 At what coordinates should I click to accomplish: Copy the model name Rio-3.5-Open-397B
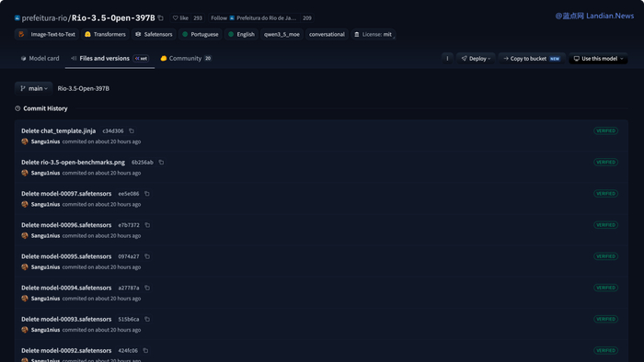click(161, 18)
